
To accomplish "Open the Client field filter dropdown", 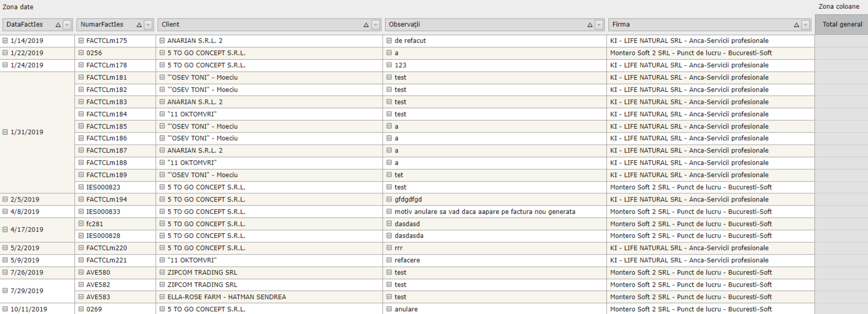I will pyautogui.click(x=375, y=25).
